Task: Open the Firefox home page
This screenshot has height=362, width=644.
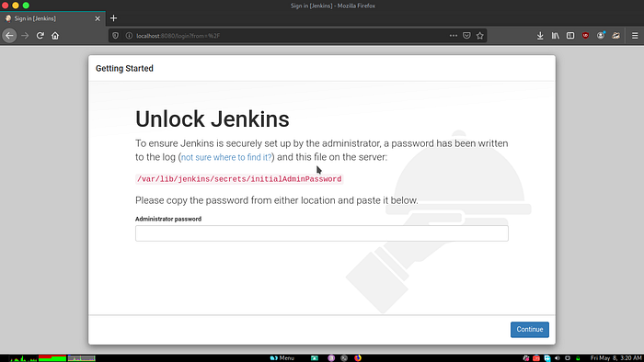Action: click(x=55, y=36)
